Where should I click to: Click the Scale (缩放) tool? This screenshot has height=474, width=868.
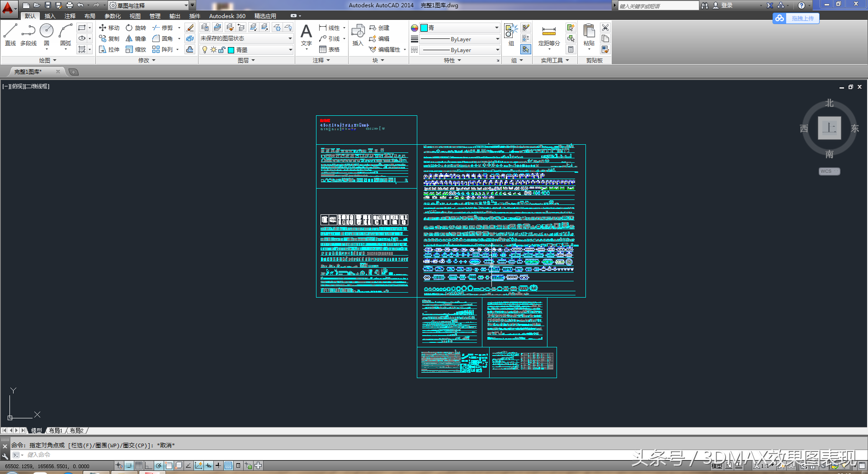pos(136,49)
